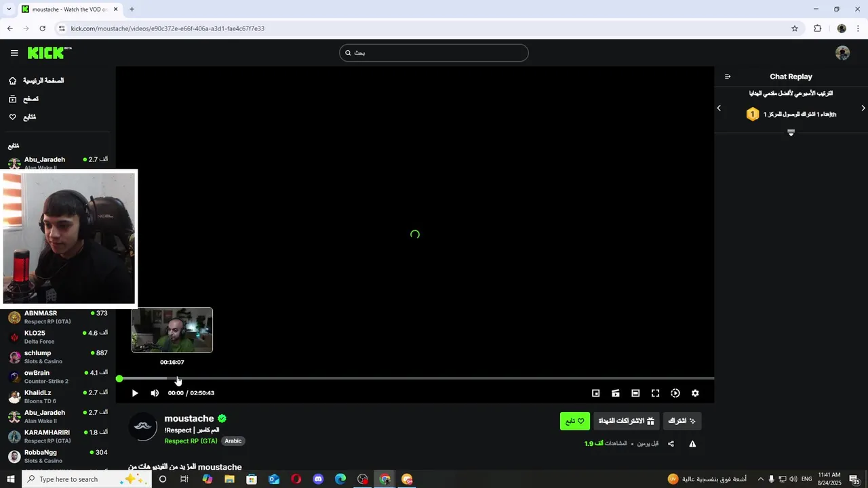This screenshot has width=868, height=488.
Task: Open moustache channel avatar
Action: point(143,427)
